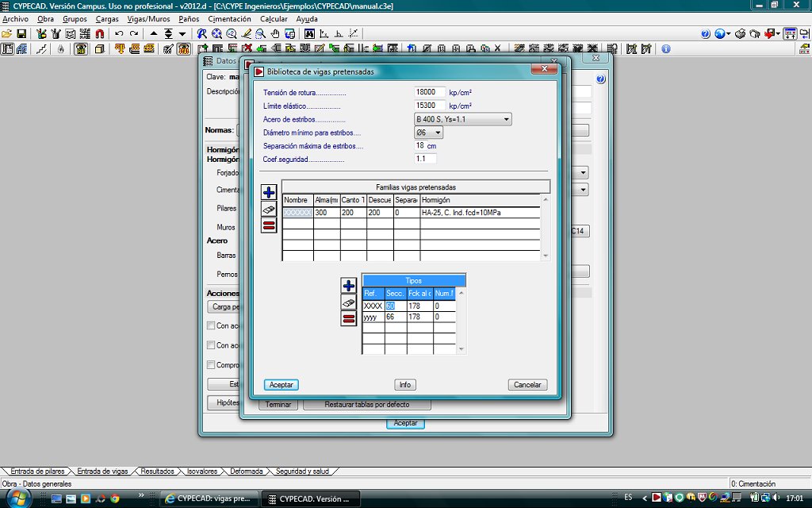Viewport: 812px width, 508px height.
Task: Switch to the Seguridad y salud tab
Action: [x=302, y=471]
